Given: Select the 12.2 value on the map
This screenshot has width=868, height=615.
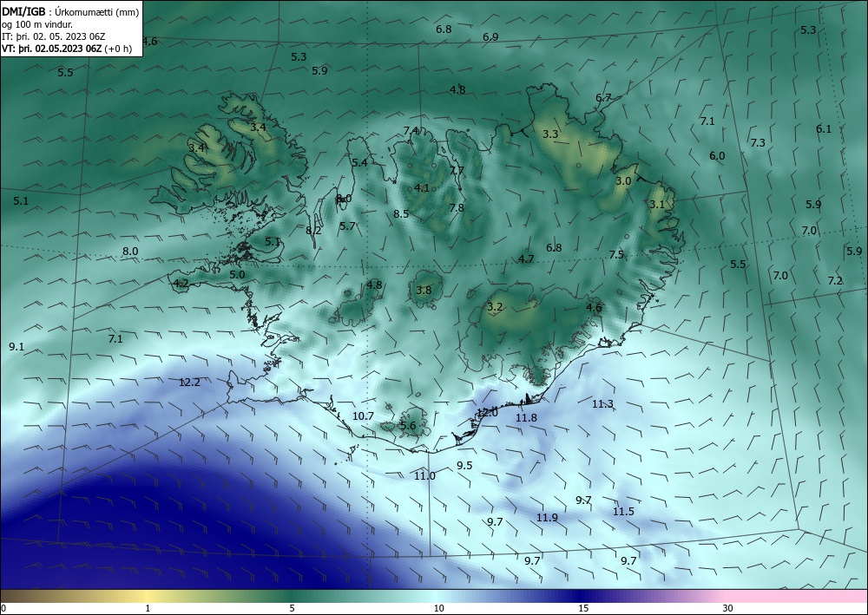Looking at the screenshot, I should point(189,383).
